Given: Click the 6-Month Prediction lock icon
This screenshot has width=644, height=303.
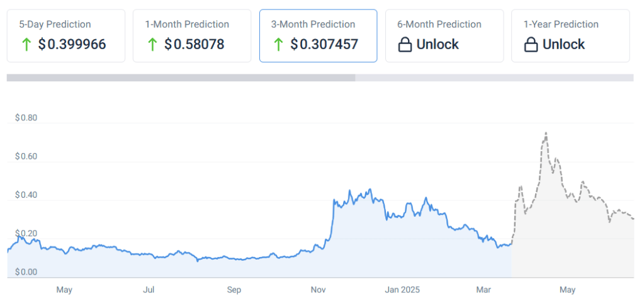Looking at the screenshot, I should point(405,45).
